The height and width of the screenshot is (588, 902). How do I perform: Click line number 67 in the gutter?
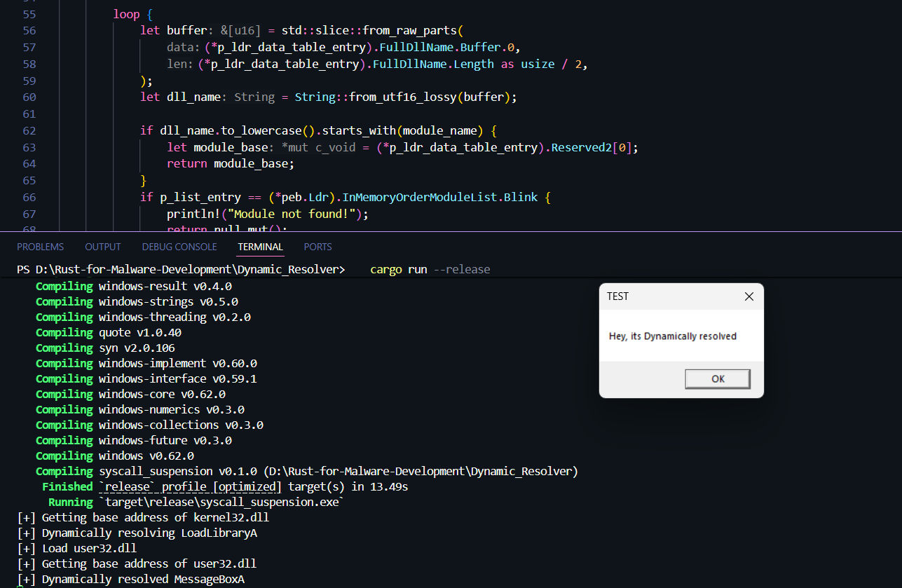point(29,214)
